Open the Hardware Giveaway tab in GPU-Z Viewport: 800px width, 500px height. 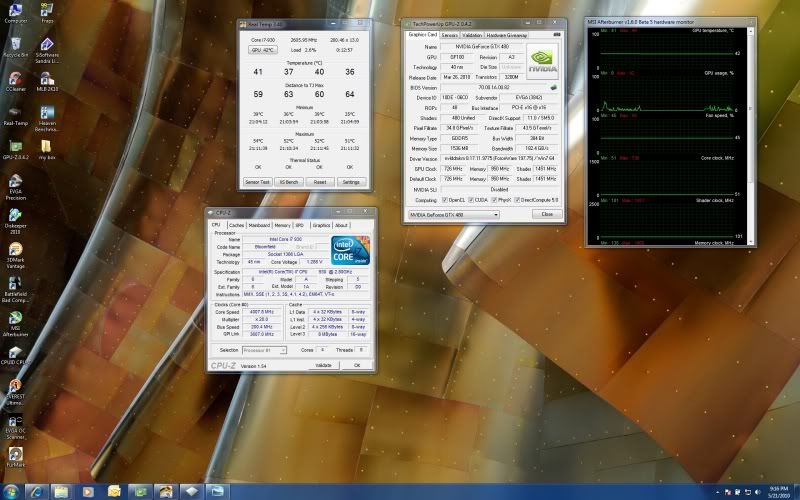pyautogui.click(x=507, y=35)
